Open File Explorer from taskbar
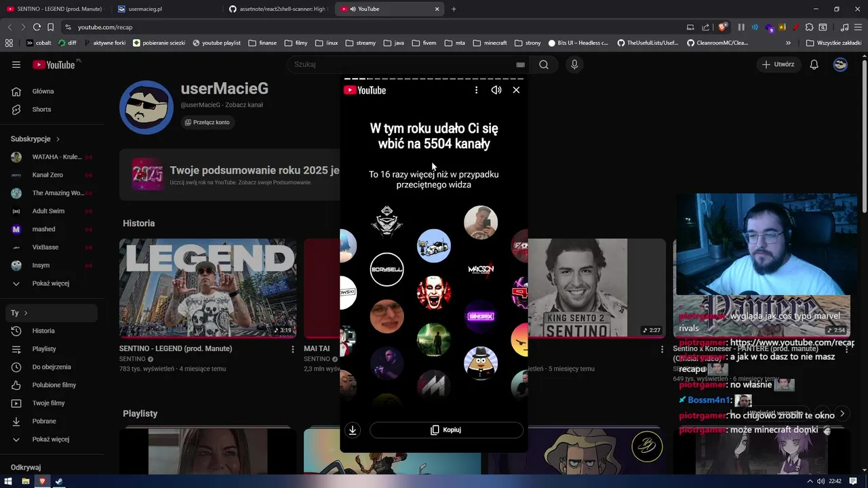 pyautogui.click(x=25, y=481)
